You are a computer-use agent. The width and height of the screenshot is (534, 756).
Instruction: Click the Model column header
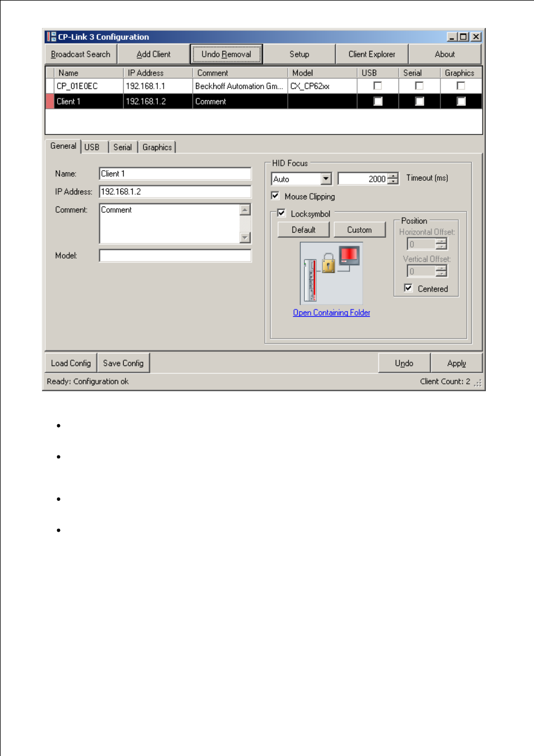pyautogui.click(x=322, y=73)
